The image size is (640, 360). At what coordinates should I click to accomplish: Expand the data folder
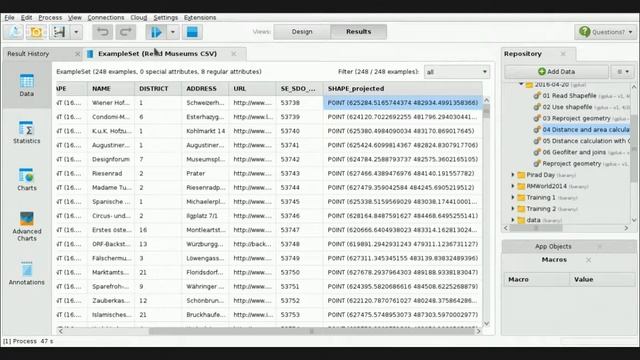click(513, 220)
